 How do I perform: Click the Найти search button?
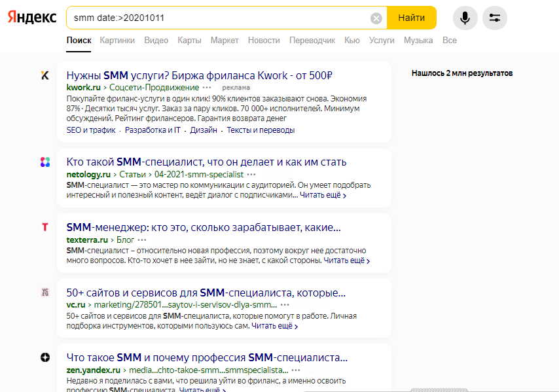coord(412,18)
